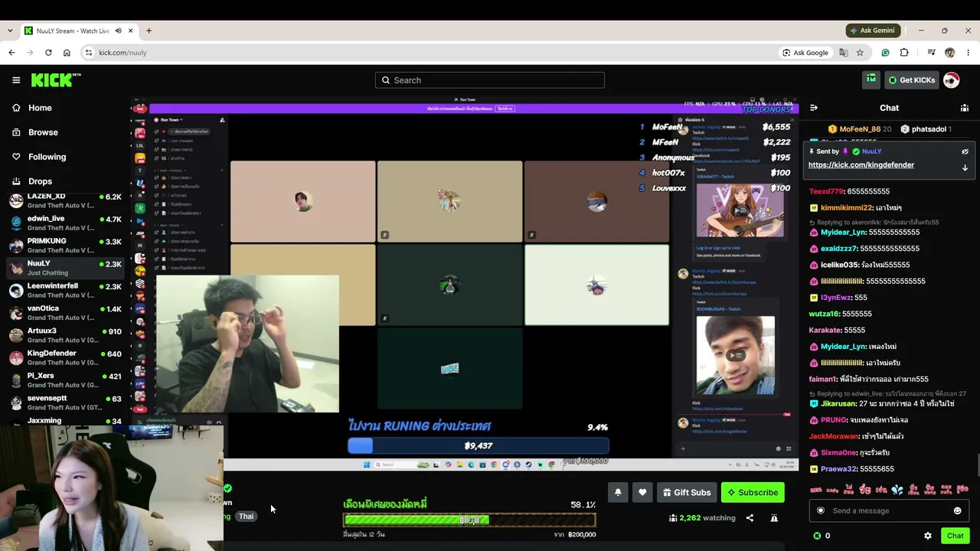Screen dimensions: 980x551
Task: Click chat user kimmikimmi22
Action: pyautogui.click(x=846, y=207)
